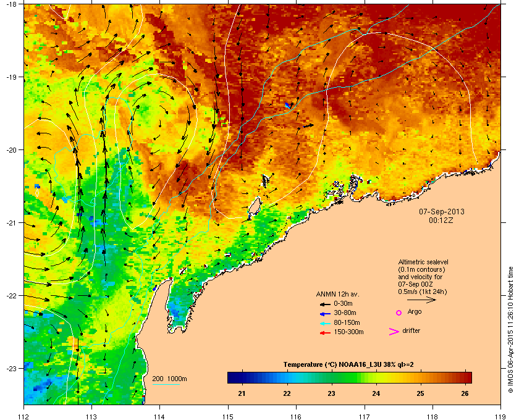Click the 'drifter' legend label
519x420 pixels.
[411, 330]
